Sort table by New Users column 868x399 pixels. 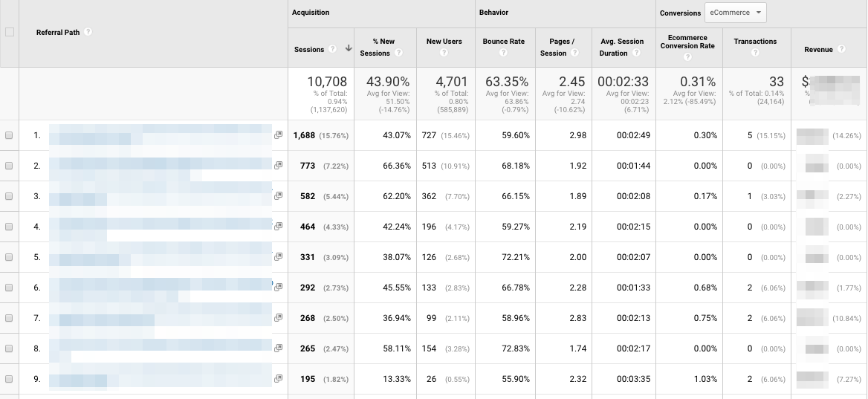click(444, 42)
